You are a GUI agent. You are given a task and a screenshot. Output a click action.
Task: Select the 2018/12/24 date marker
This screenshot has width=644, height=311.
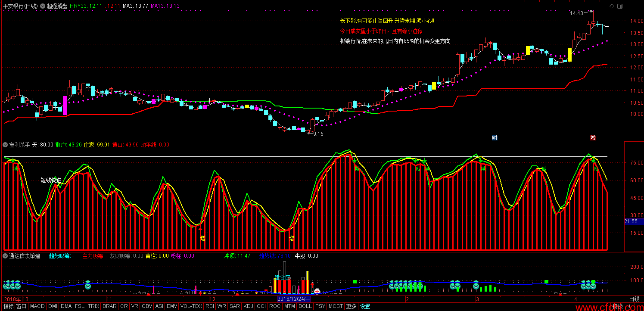click(294, 299)
